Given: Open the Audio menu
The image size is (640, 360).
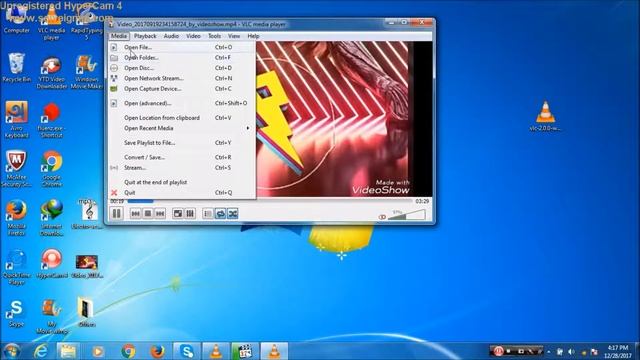Looking at the screenshot, I should (171, 36).
